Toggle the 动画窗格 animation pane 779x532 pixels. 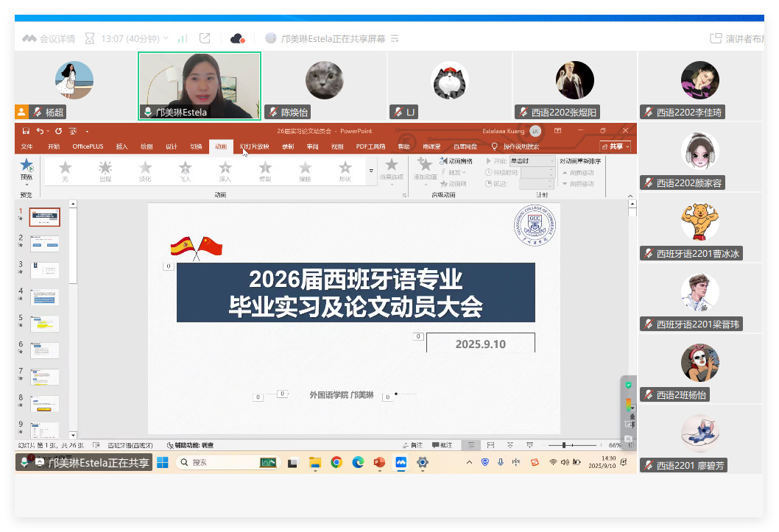click(x=456, y=160)
